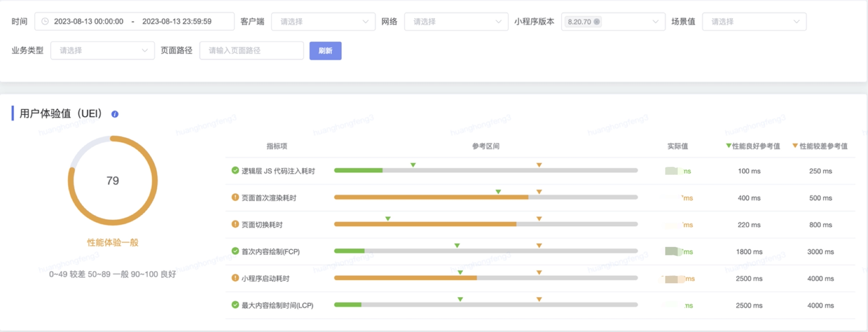The image size is (868, 332).
Task: Click the UEI score ring showing 79
Action: 113,181
